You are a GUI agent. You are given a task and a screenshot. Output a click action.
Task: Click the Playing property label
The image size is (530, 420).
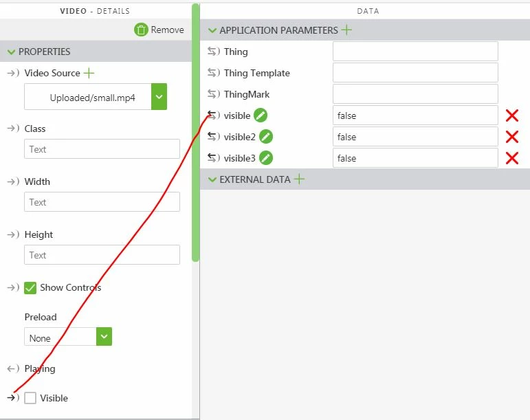coord(40,368)
